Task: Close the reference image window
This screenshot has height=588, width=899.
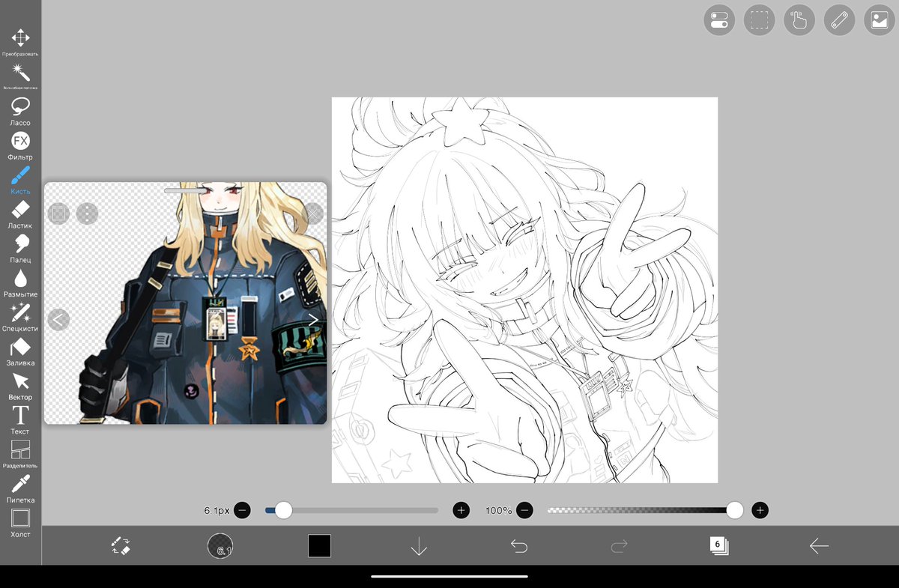Action: (313, 213)
